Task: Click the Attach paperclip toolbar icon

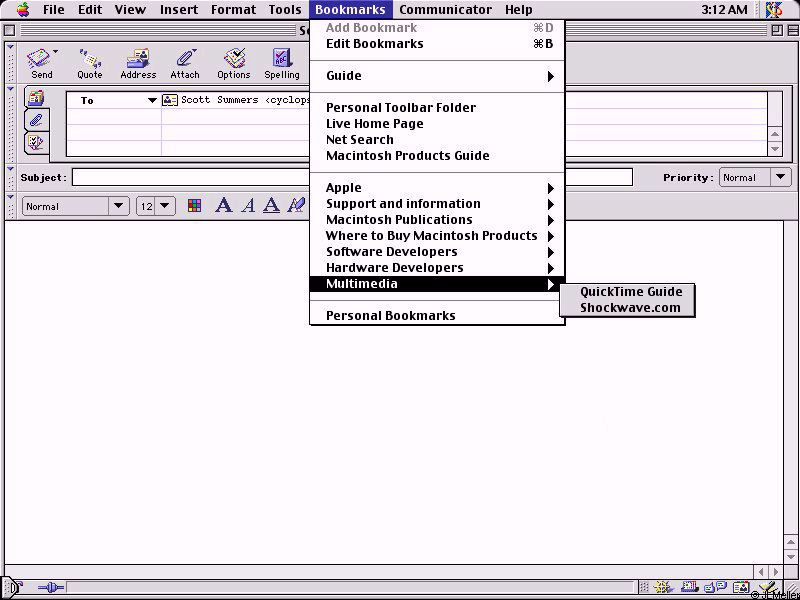Action: coord(185,58)
